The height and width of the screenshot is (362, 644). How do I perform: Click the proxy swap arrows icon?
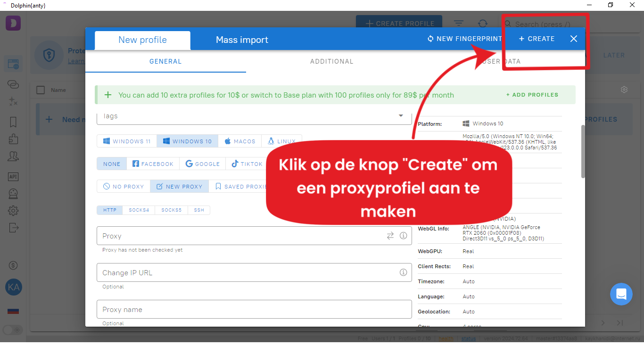(390, 236)
